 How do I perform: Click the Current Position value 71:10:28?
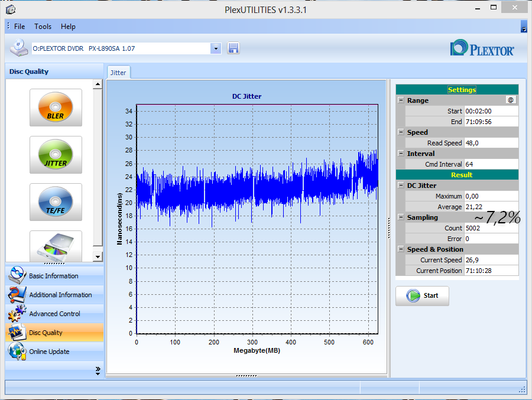click(x=491, y=271)
